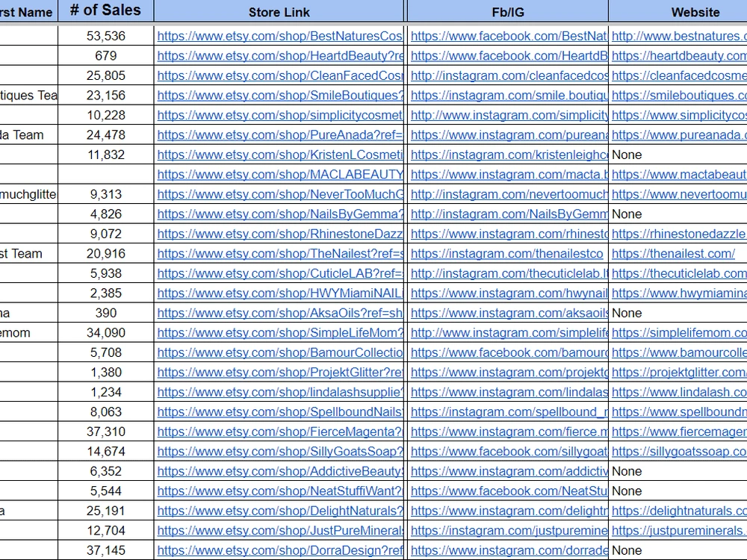
Task: Open the BestNaturesCos Etsy store link
Action: 279,36
